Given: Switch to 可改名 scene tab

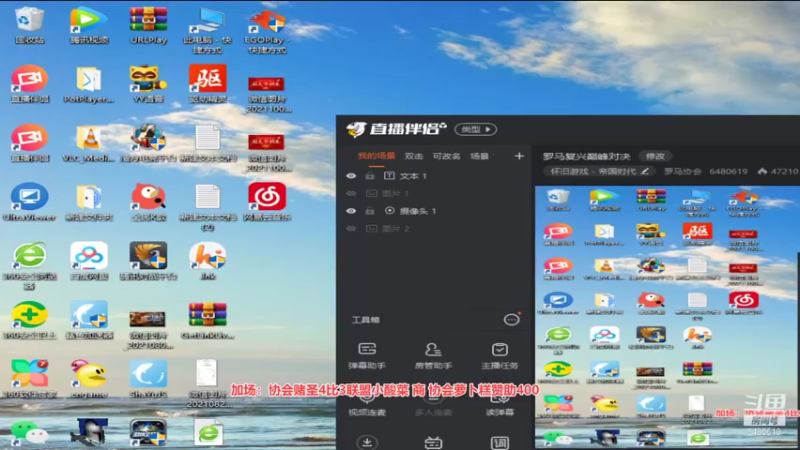Looking at the screenshot, I should coord(446,156).
